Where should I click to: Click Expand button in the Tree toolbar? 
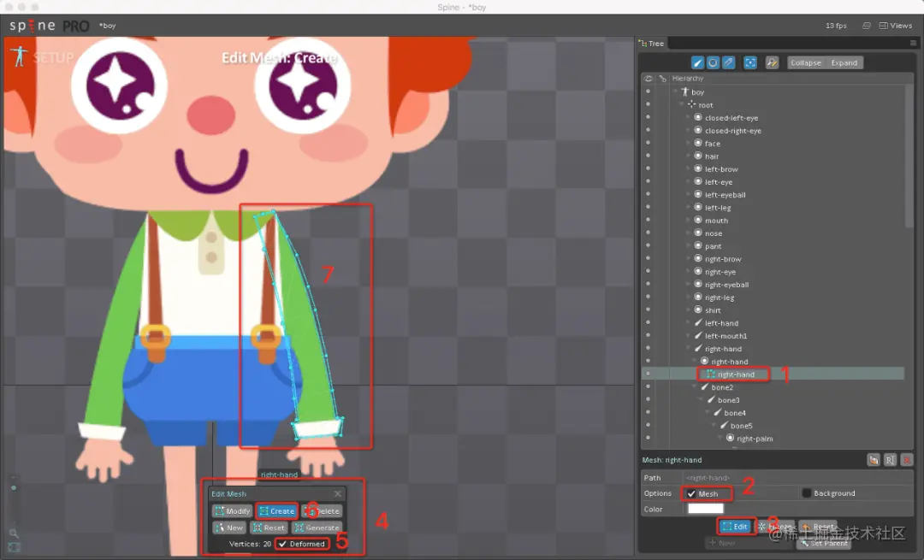(x=844, y=62)
